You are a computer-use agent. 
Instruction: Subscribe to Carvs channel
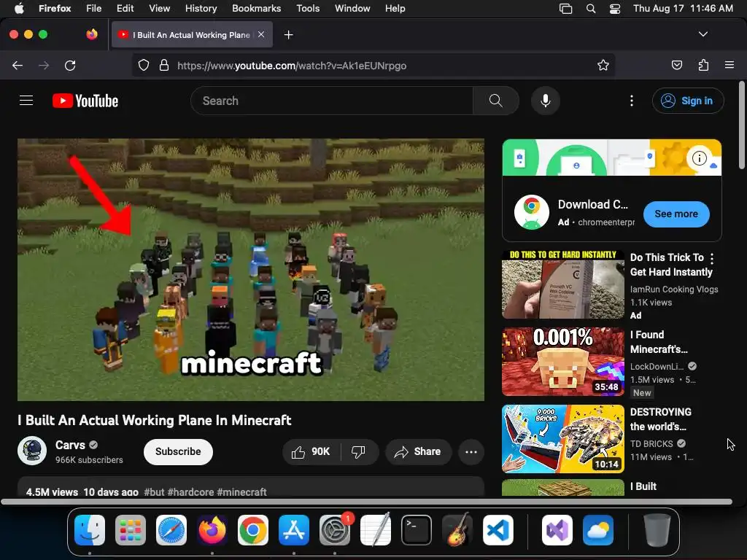coord(178,451)
